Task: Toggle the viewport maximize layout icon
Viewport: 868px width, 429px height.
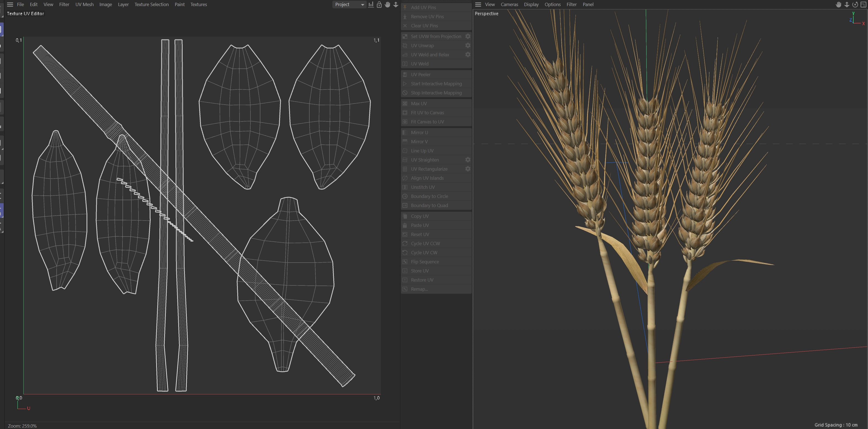Action: [863, 4]
